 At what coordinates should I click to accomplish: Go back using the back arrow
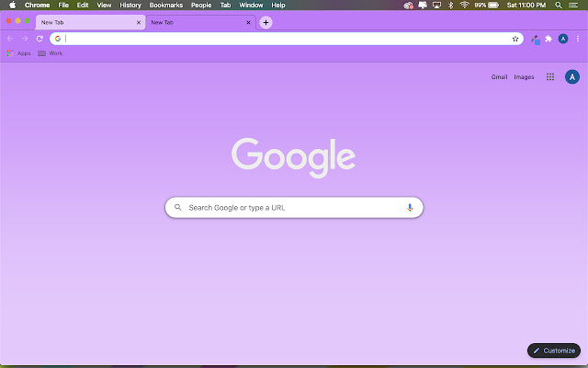tap(10, 39)
